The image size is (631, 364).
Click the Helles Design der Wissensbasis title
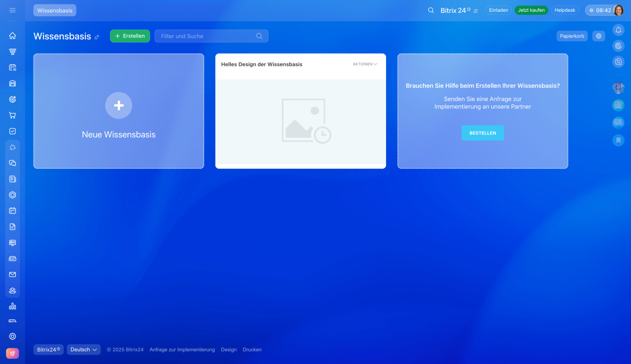(262, 64)
